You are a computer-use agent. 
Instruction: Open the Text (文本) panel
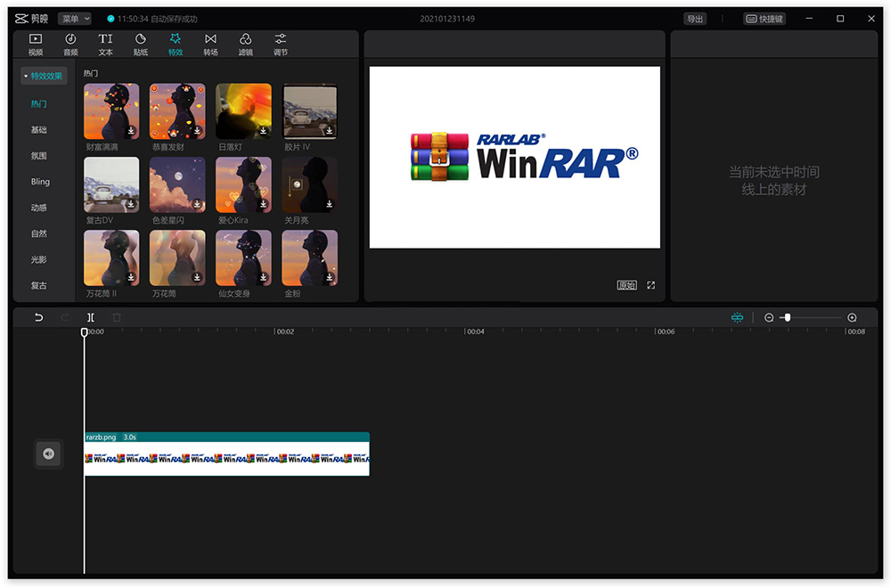pos(105,44)
